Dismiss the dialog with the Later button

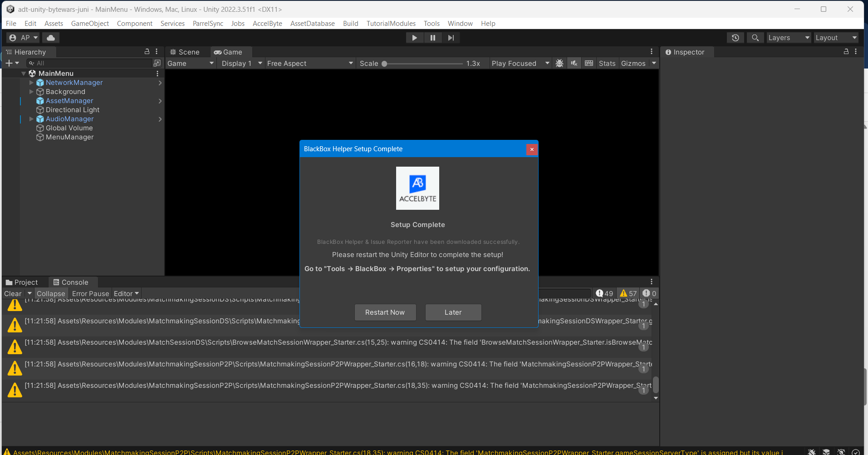(453, 312)
